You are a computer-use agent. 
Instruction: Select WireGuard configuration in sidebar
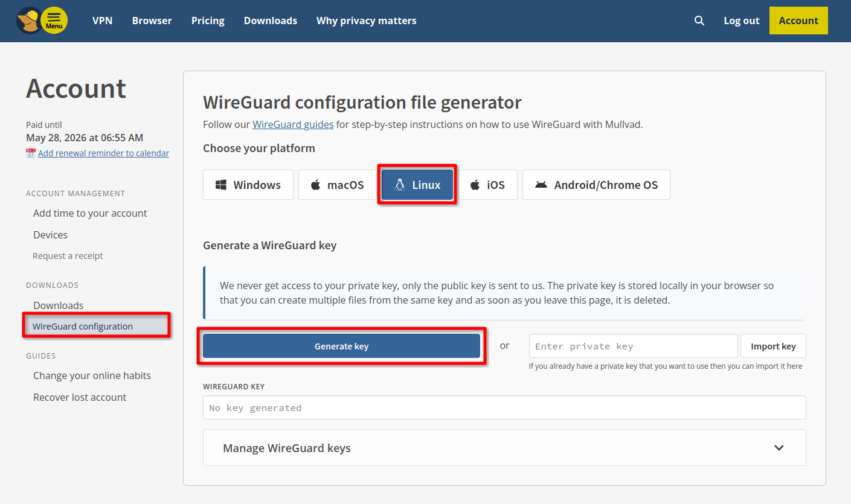pyautogui.click(x=97, y=326)
